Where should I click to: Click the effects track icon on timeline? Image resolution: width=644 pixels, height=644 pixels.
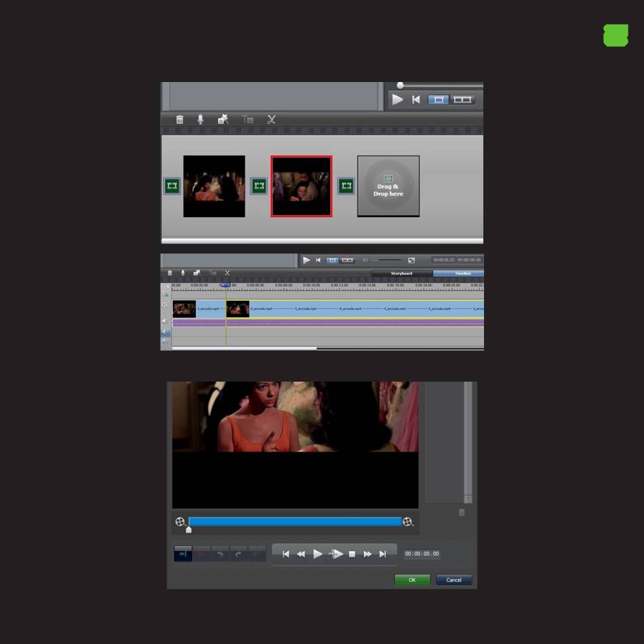(x=165, y=294)
